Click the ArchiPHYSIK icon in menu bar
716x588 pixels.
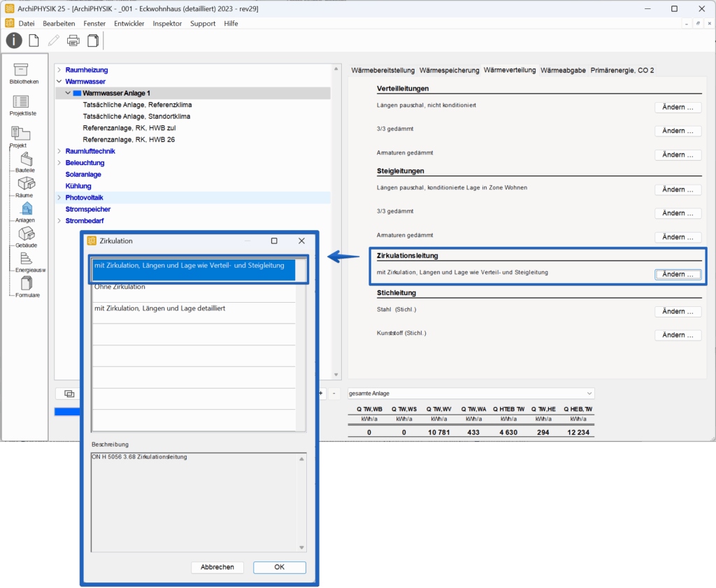[10, 23]
